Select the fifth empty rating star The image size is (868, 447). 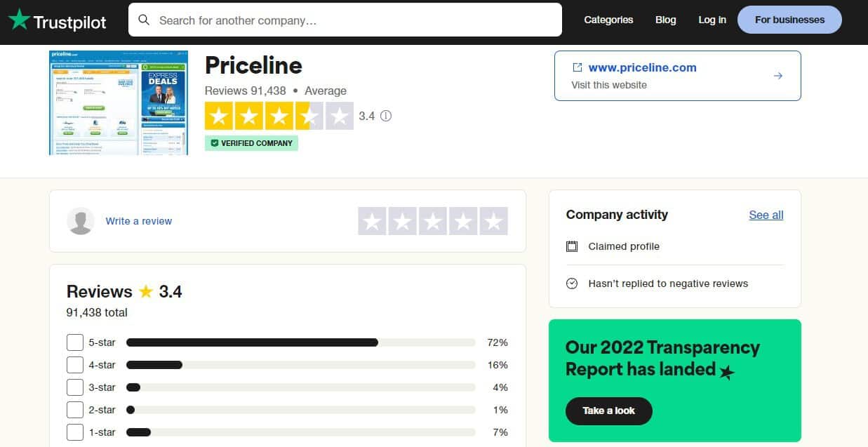pos(493,221)
